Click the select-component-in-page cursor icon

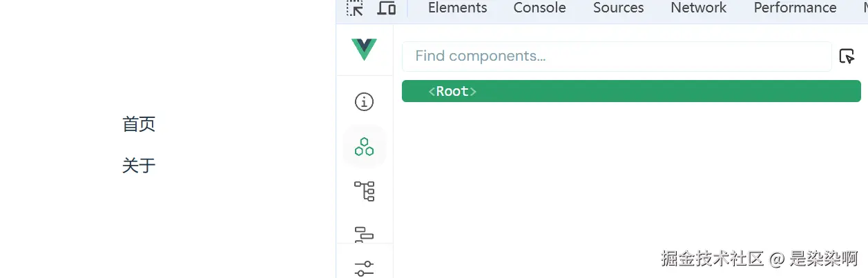tap(847, 57)
